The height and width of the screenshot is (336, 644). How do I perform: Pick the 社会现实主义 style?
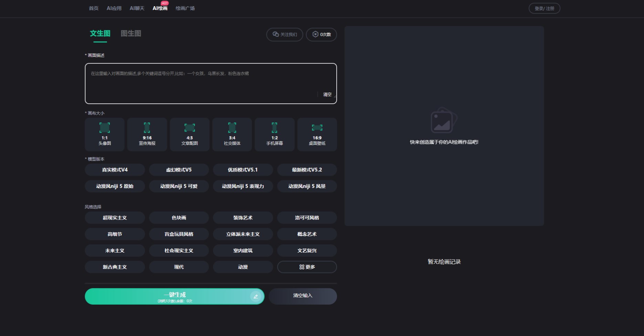click(179, 251)
